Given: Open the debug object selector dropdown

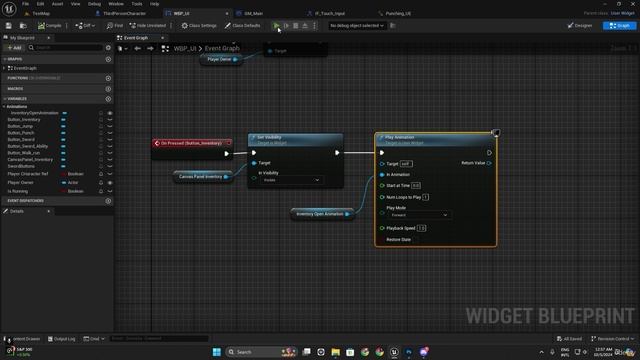Looking at the screenshot, I should 357,26.
